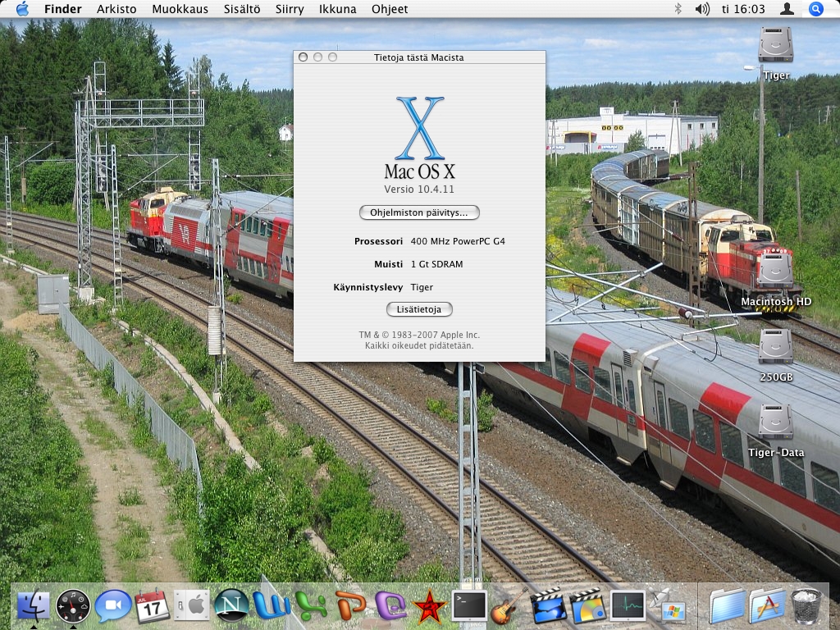Viewport: 840px width, 630px height.
Task: Open the Bluetooth status menu
Action: click(678, 9)
